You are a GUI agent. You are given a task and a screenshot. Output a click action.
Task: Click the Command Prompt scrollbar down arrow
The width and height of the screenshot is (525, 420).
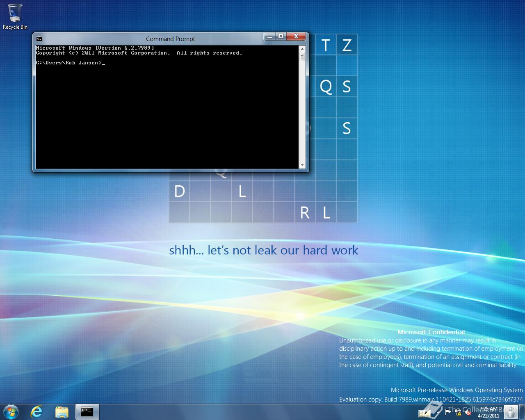[302, 165]
